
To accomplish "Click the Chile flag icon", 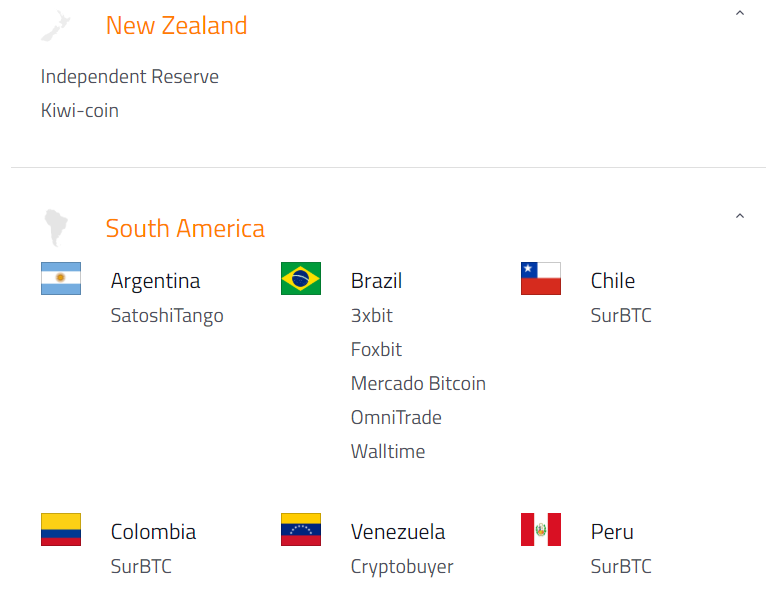I will 541,279.
